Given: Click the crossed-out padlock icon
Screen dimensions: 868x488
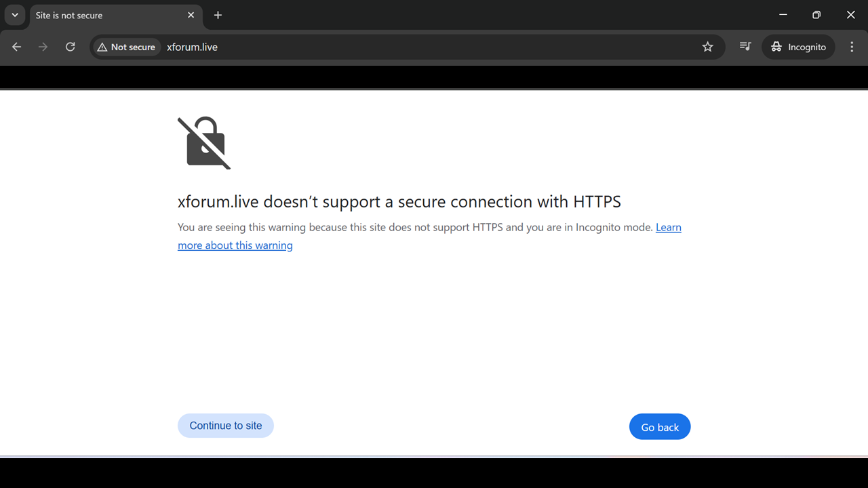Looking at the screenshot, I should pos(204,143).
